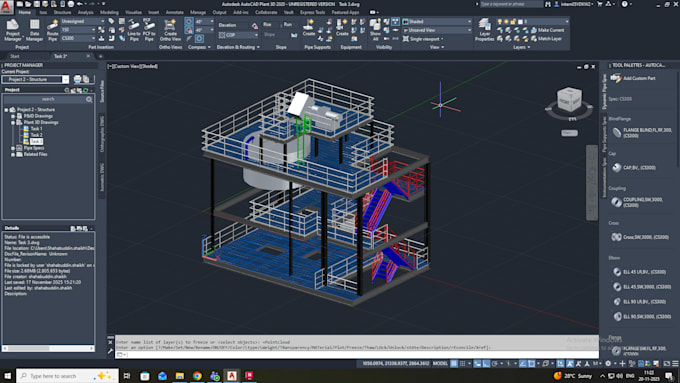Open the Project Manager ribbon tool
This screenshot has width=680, height=383.
[x=12, y=30]
